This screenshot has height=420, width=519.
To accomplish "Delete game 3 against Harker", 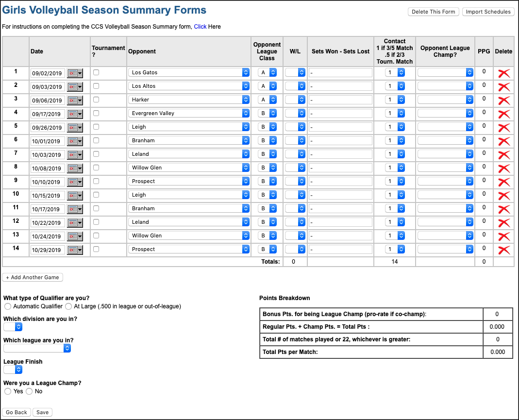I will tap(504, 101).
